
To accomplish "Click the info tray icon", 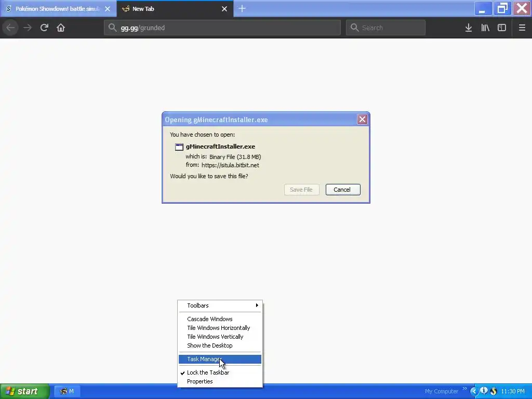I will click(x=484, y=391).
